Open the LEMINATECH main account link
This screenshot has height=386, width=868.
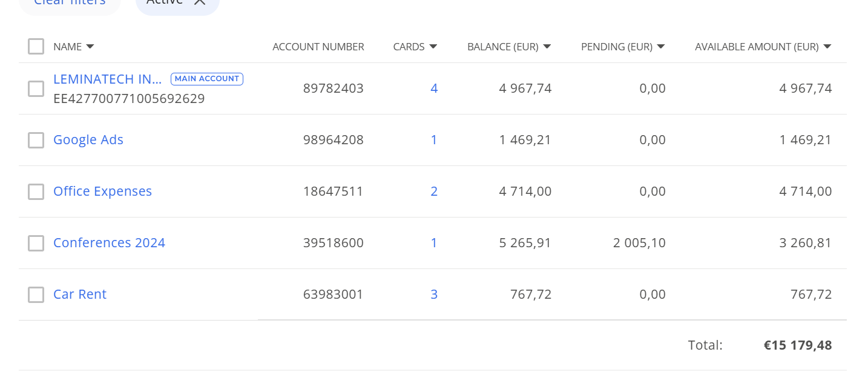(107, 79)
